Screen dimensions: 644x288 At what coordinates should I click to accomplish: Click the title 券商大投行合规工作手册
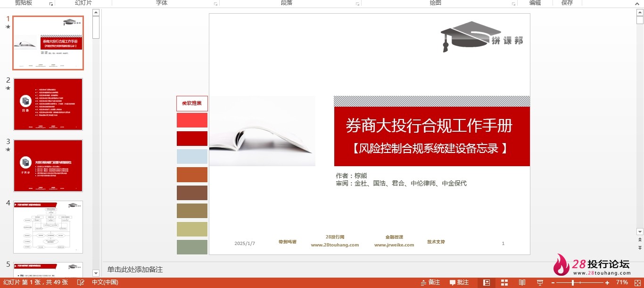429,126
